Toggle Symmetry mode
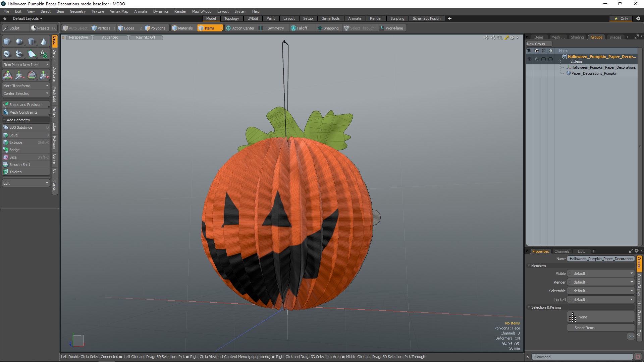The width and height of the screenshot is (644, 362). [272, 28]
